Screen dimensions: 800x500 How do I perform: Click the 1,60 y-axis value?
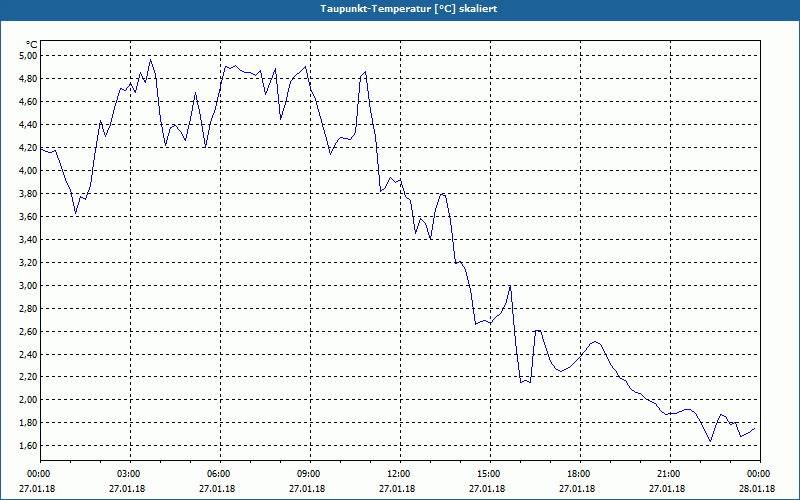pos(29,445)
